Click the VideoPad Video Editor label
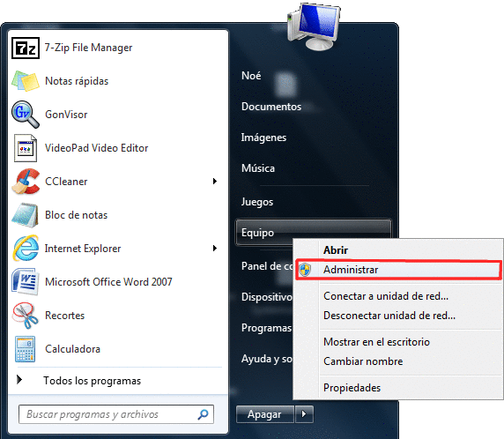Viewport: 504px width, 439px height. [x=96, y=148]
